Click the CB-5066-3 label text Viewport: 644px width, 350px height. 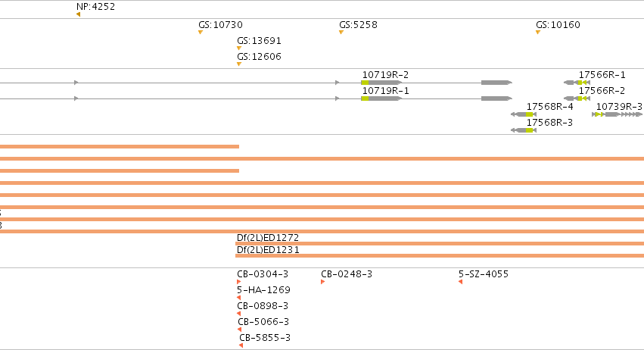[x=263, y=322]
